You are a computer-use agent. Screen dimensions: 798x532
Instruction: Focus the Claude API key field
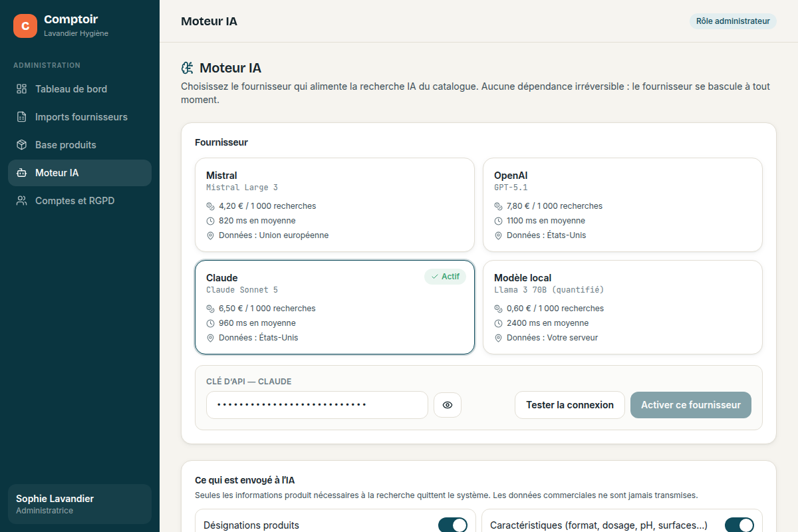point(317,405)
